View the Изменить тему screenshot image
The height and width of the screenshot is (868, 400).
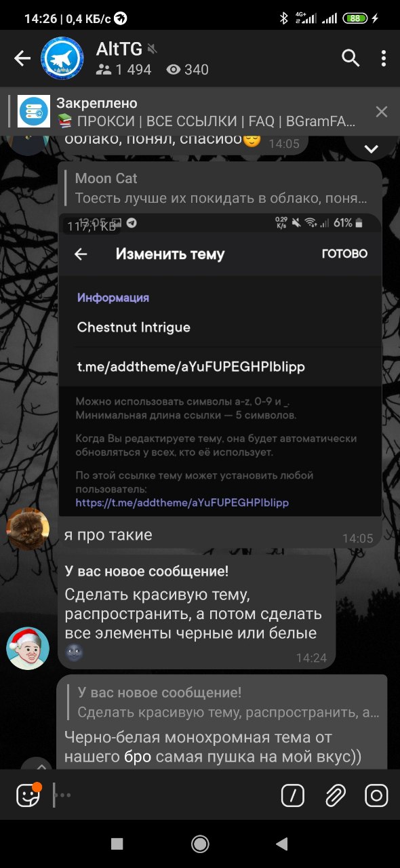point(220,365)
